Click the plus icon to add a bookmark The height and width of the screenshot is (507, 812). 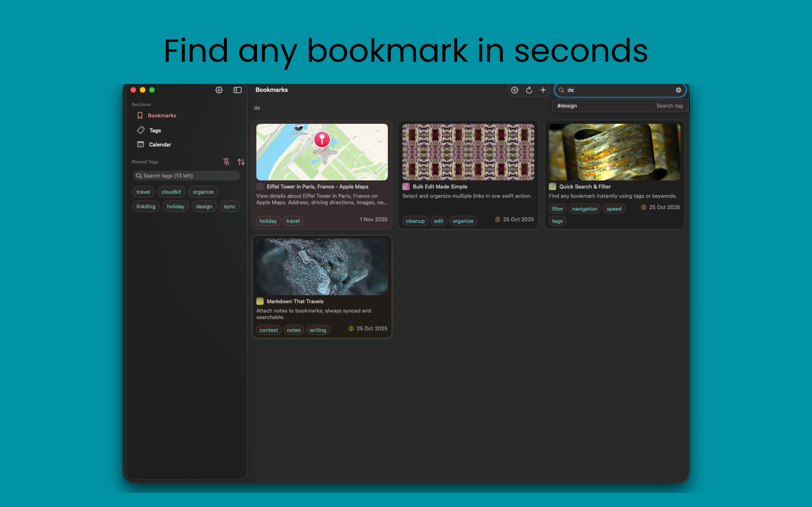543,90
